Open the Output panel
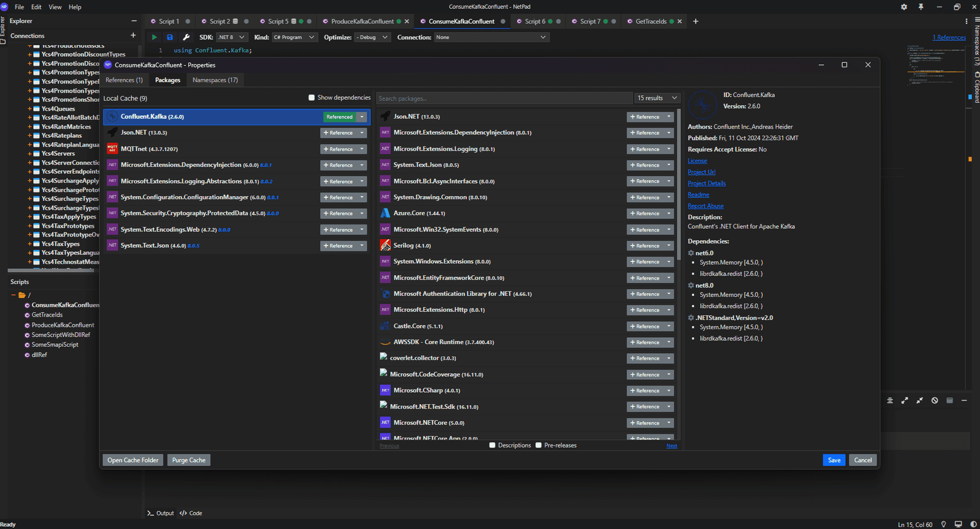980x529 pixels. pyautogui.click(x=161, y=513)
